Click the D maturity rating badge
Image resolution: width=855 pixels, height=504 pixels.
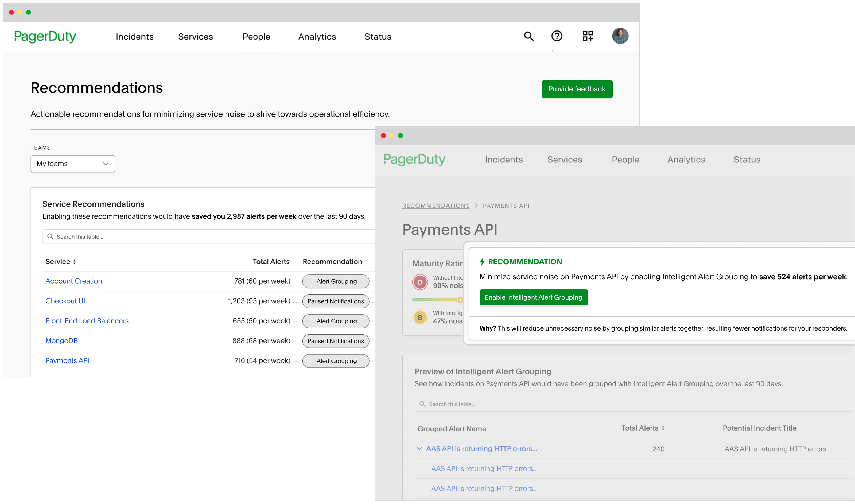point(420,282)
